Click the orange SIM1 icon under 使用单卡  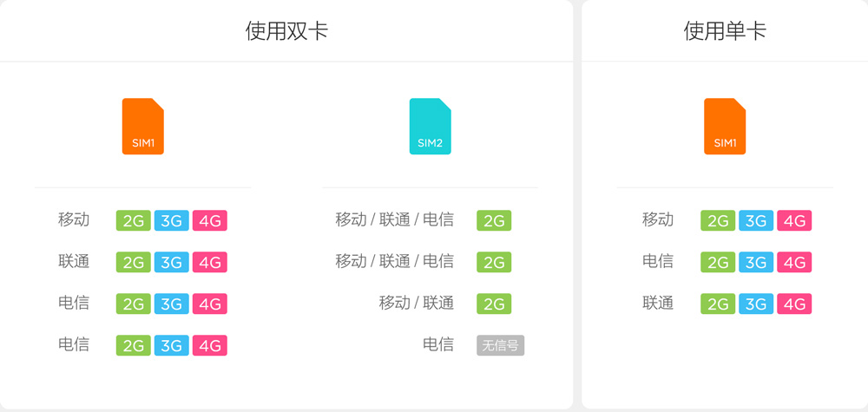coord(725,127)
